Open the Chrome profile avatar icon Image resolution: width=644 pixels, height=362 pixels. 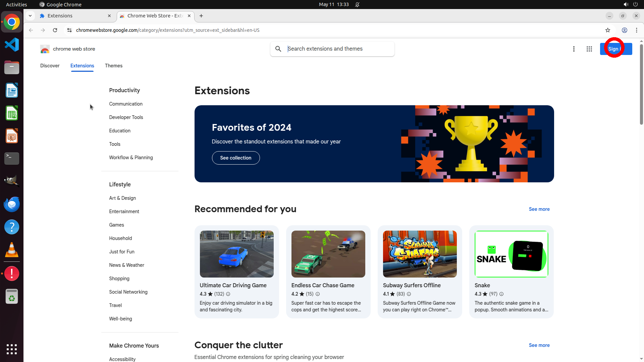pos(624,30)
